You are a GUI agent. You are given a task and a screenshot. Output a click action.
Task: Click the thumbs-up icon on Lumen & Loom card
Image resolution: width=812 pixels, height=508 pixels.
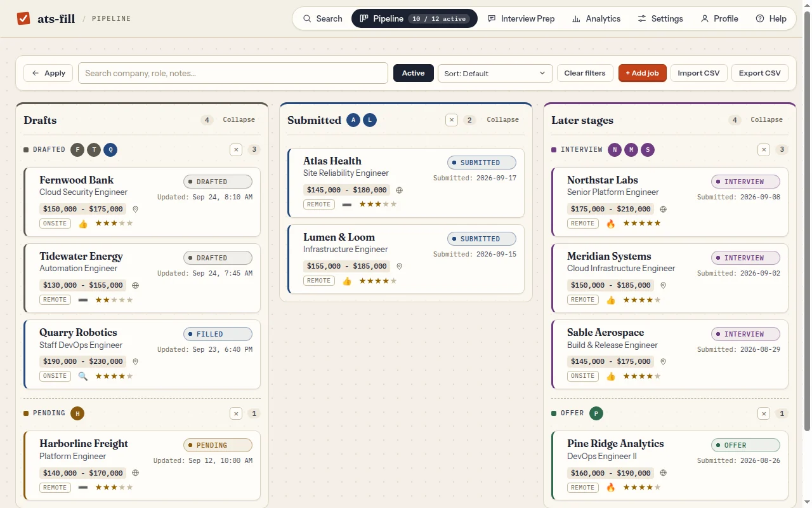pos(347,281)
